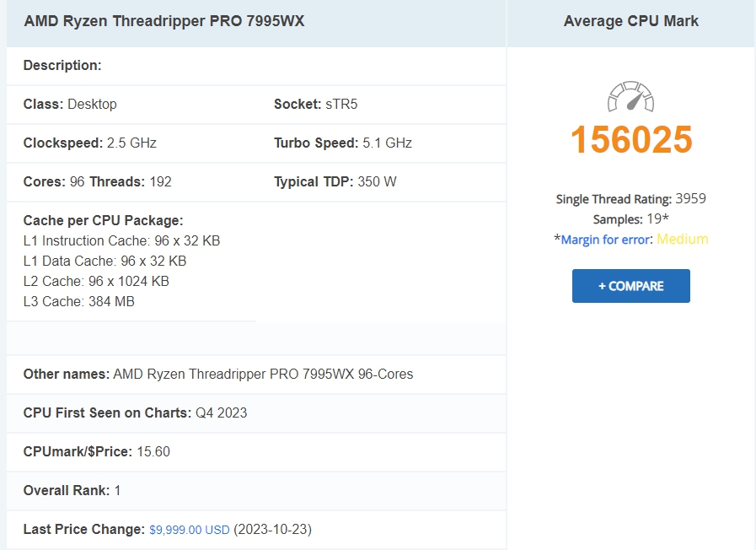Open the Margin for error link
Screen dimensions: 756x550
[606, 240]
